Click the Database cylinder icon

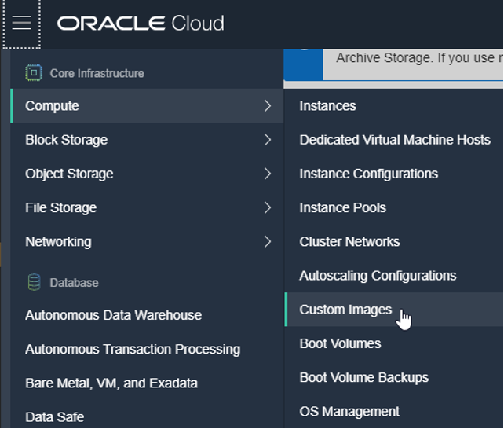tap(34, 282)
